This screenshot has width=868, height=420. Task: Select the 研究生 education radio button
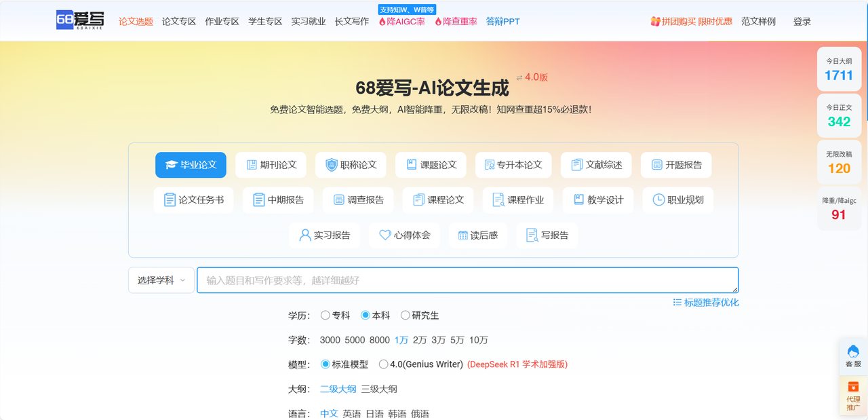(406, 316)
